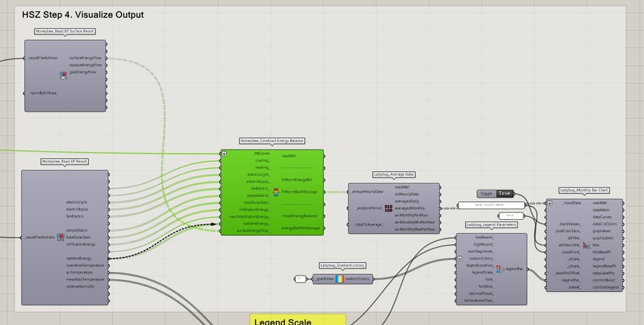Click the _analysisPeriod_ input on Average Data

coord(369,208)
